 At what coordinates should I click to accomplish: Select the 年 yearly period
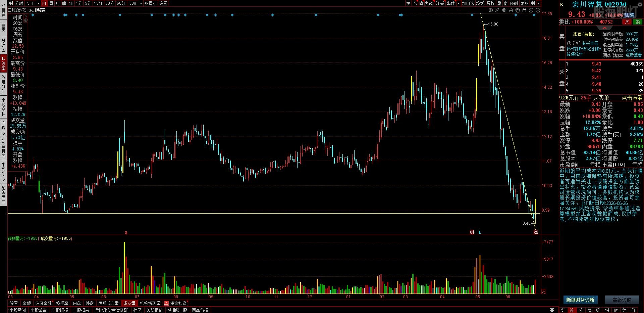click(x=71, y=3)
